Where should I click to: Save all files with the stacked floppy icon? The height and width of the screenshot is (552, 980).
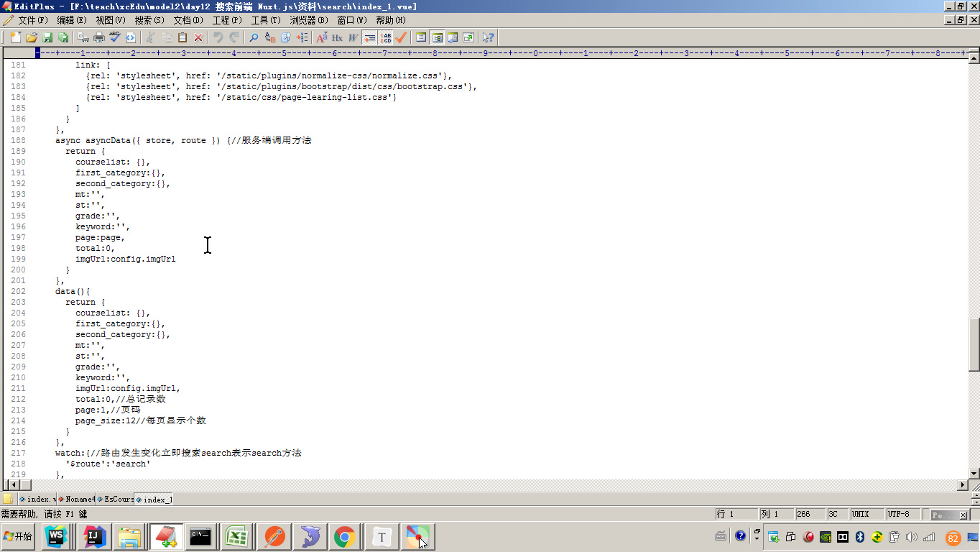click(63, 37)
